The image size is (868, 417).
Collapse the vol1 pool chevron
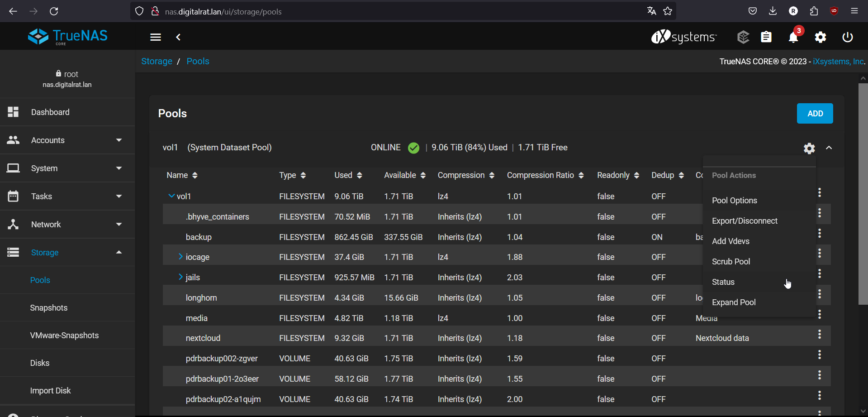829,148
